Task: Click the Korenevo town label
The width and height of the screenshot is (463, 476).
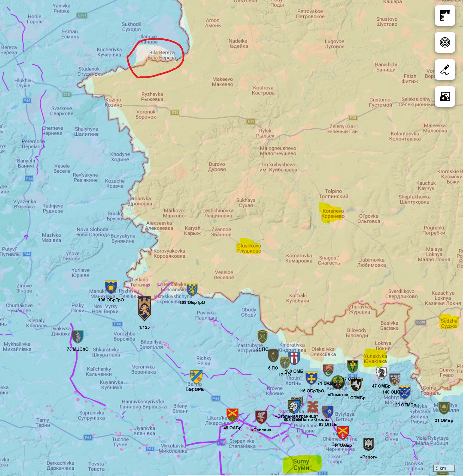Action: pos(333,214)
